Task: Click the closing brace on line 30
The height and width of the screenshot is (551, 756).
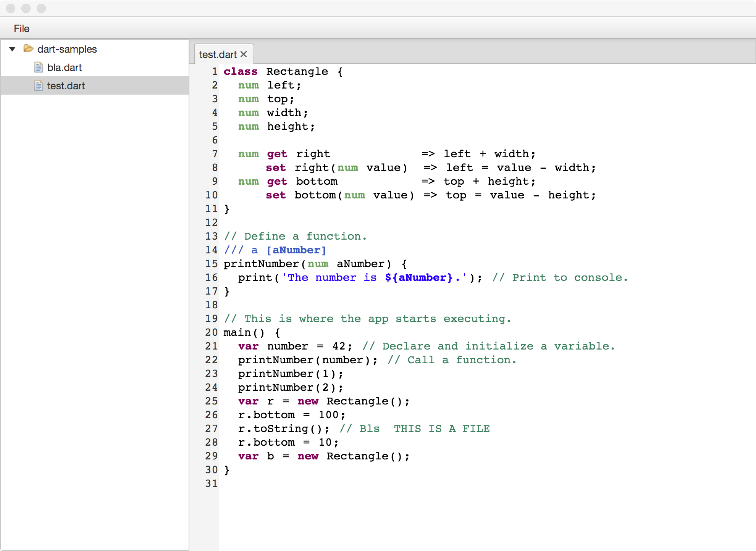Action: coord(227,470)
